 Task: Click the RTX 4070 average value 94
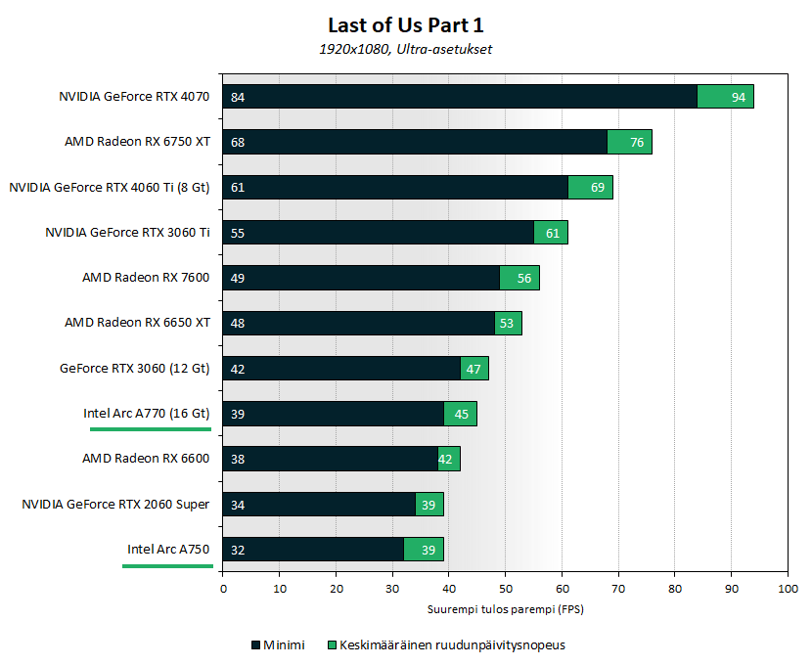739,97
